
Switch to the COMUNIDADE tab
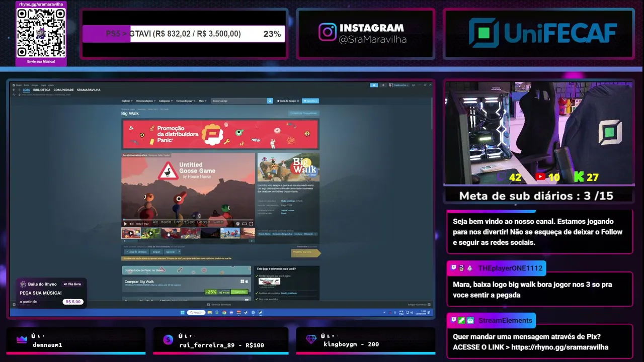[64, 90]
